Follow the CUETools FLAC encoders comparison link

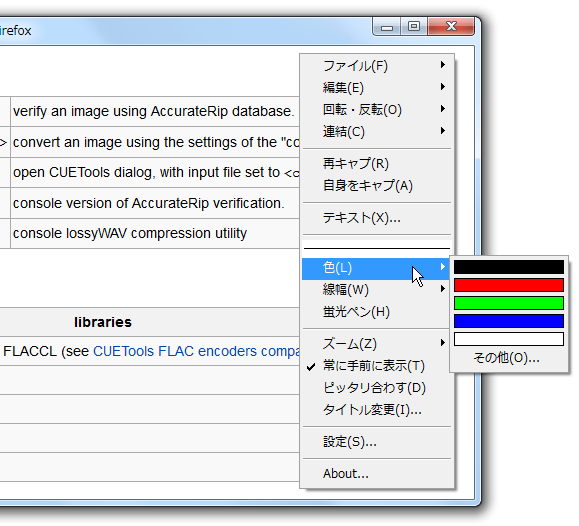(x=196, y=351)
